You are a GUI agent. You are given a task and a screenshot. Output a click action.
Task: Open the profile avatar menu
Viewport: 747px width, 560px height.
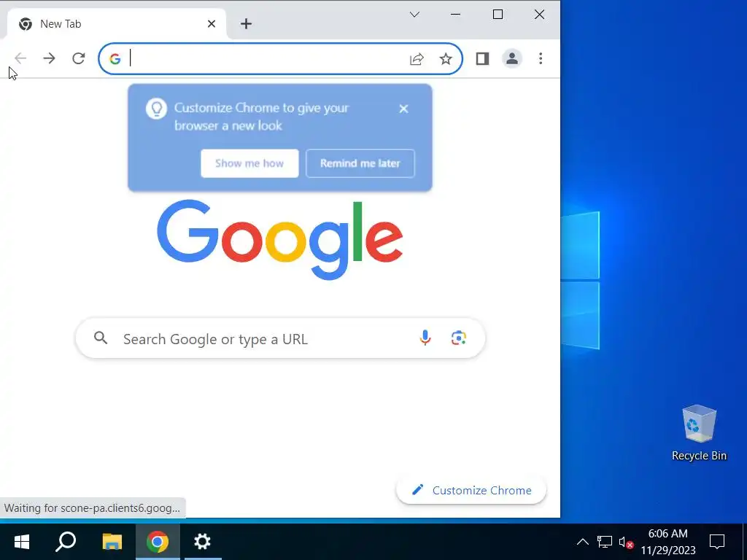point(512,58)
